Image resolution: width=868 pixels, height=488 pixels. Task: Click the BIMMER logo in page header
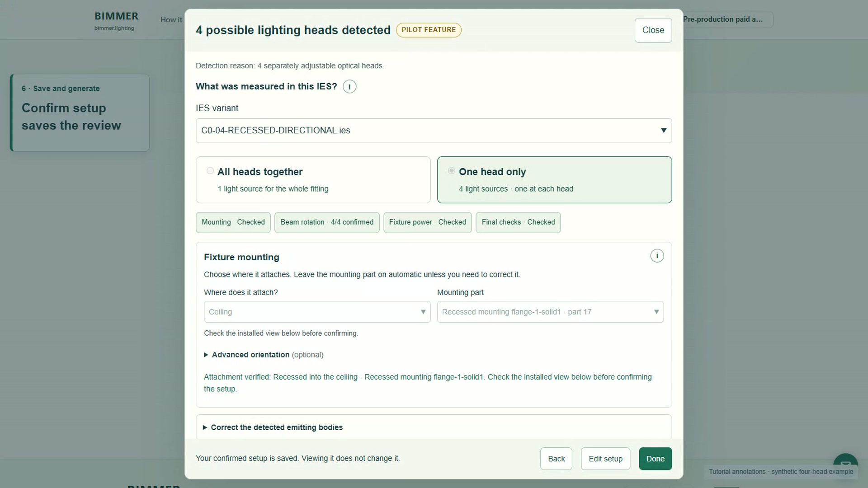[x=116, y=20]
